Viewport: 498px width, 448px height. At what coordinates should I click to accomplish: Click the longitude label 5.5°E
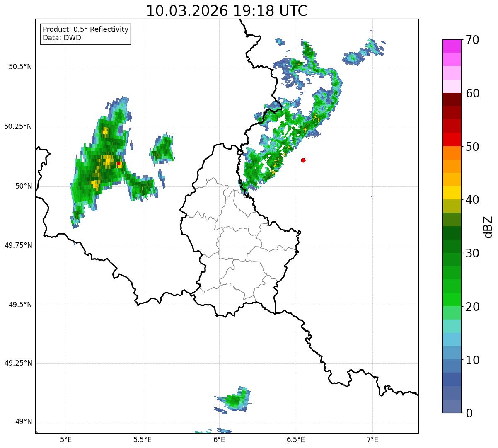[x=143, y=440]
